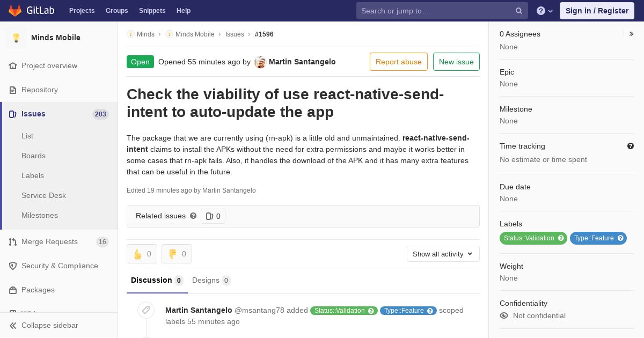Click the Not confidential eye icon

504,315
